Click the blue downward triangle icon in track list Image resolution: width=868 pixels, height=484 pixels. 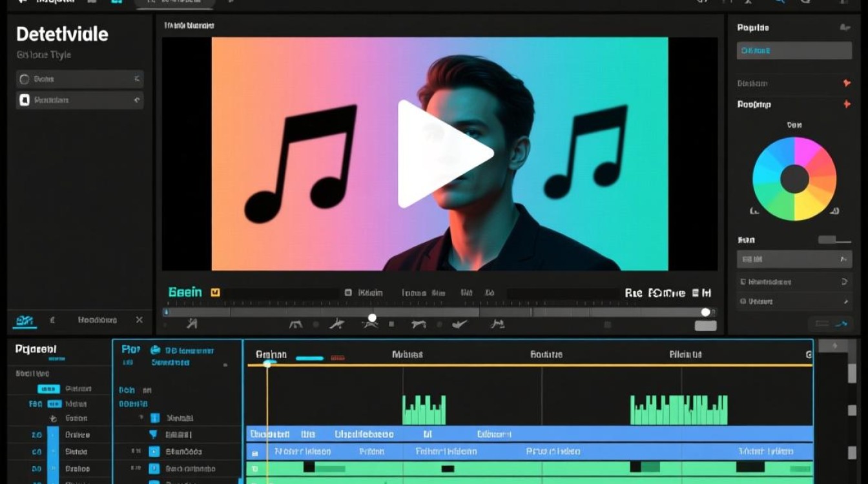(x=154, y=434)
